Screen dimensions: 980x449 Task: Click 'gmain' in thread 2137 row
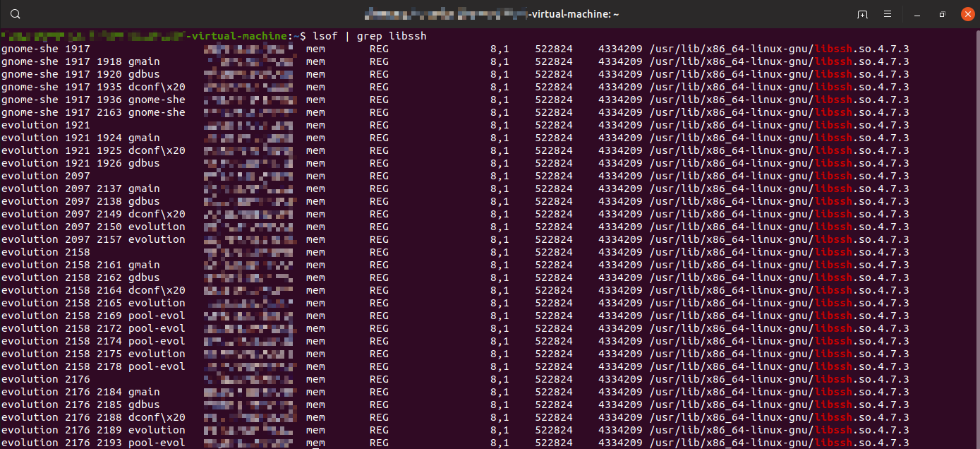click(x=144, y=188)
